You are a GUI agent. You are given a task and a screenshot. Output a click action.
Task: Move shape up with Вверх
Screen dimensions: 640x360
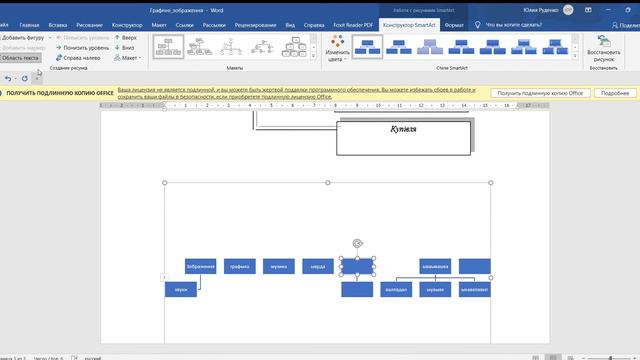[x=126, y=38]
